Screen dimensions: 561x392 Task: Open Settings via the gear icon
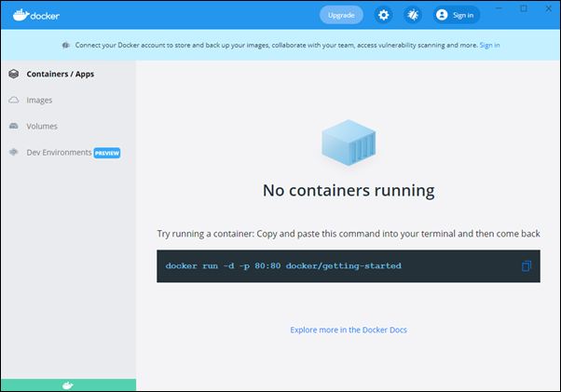(383, 15)
